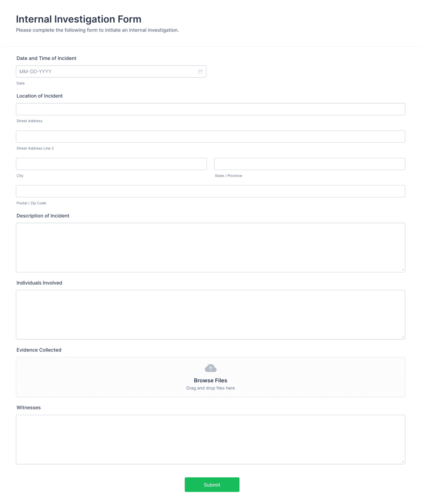Select the Internal Investigation Form title
Viewport: 421px width, 504px height.
click(x=78, y=19)
